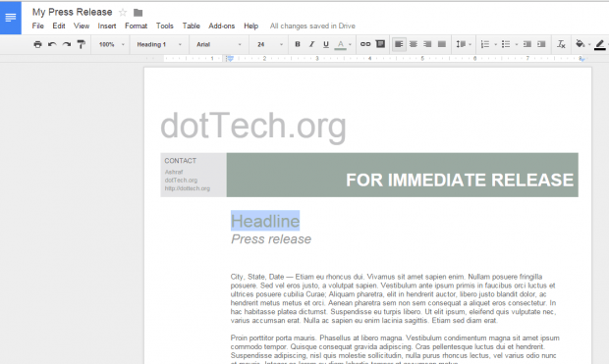The width and height of the screenshot is (609, 364).
Task: Align text right
Action: pyautogui.click(x=427, y=44)
